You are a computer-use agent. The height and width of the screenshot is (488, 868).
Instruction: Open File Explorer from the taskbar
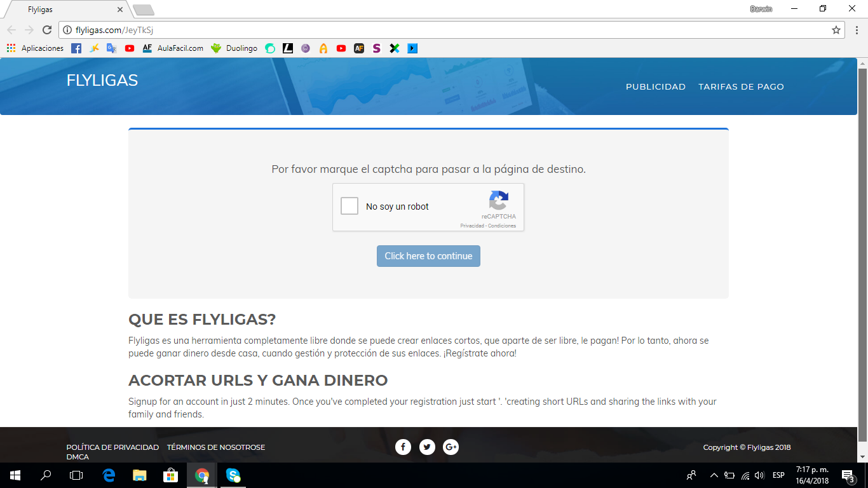tap(139, 475)
